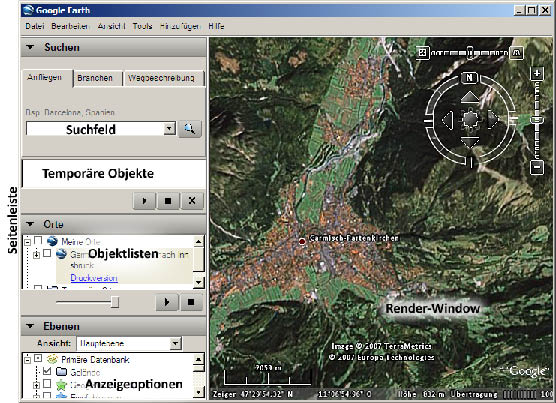Collapse the Ebenen panel
Image resolution: width=556 pixels, height=403 pixels.
30,326
